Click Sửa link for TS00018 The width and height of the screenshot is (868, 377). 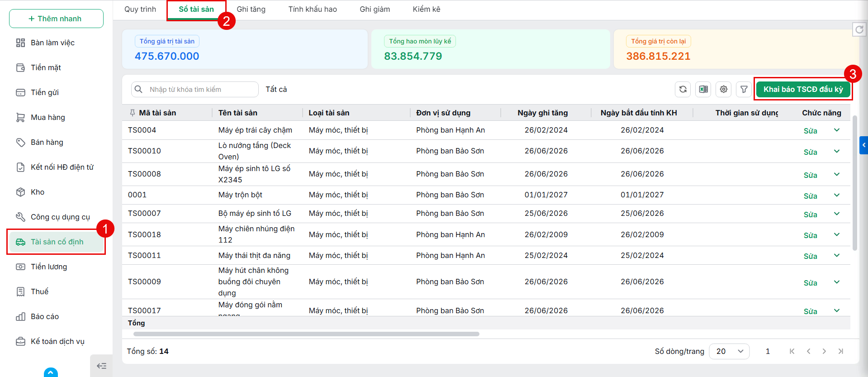click(810, 235)
